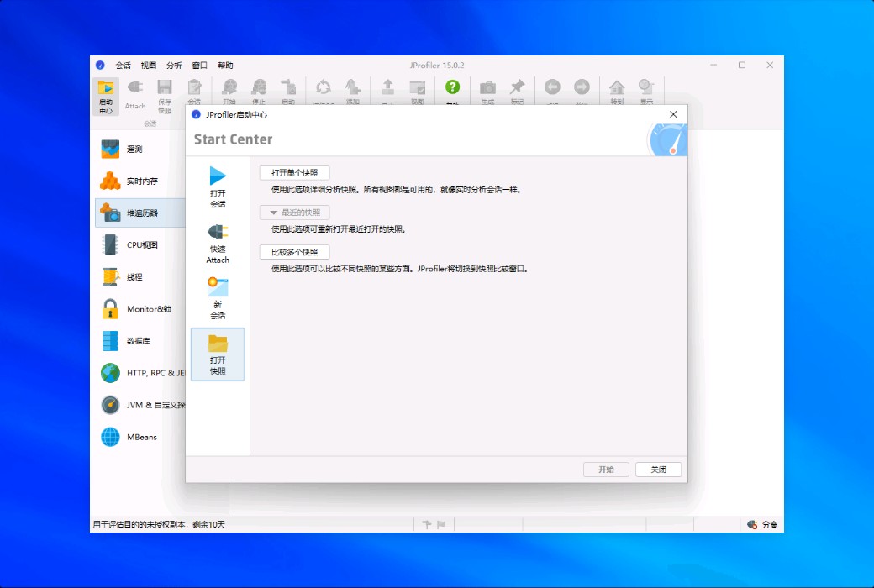Open the Monitor&锁 section in the left sidebar
874x588 pixels.
[140, 309]
